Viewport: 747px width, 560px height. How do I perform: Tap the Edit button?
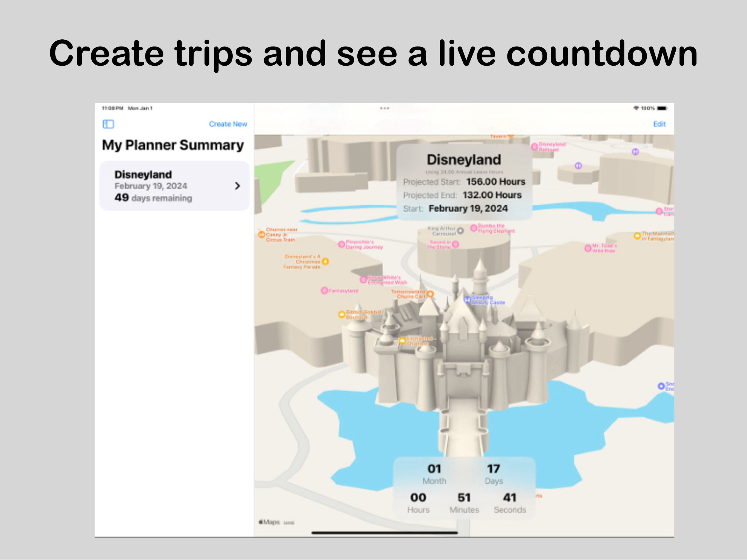tap(659, 124)
